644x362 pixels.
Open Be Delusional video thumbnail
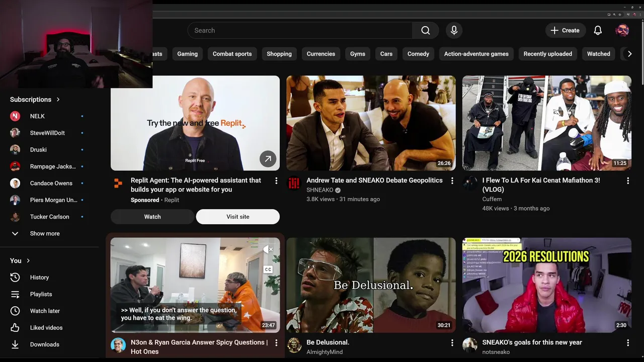(x=371, y=285)
